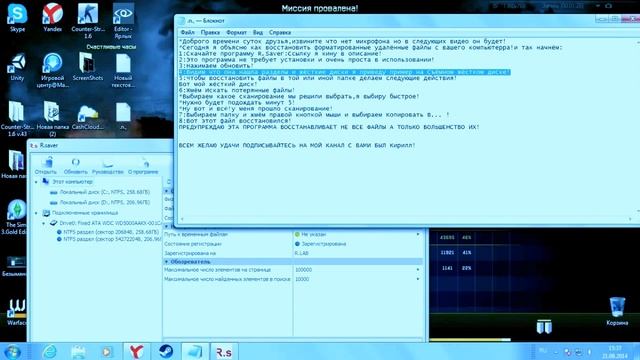Open the Skype desktop shortcut

(x=17, y=17)
